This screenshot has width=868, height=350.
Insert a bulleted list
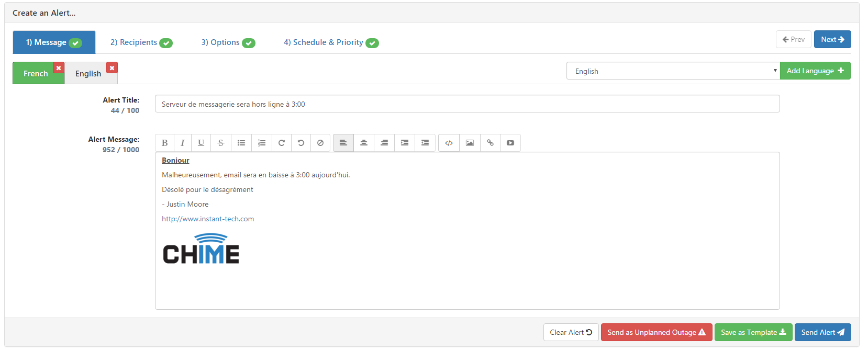[241, 143]
